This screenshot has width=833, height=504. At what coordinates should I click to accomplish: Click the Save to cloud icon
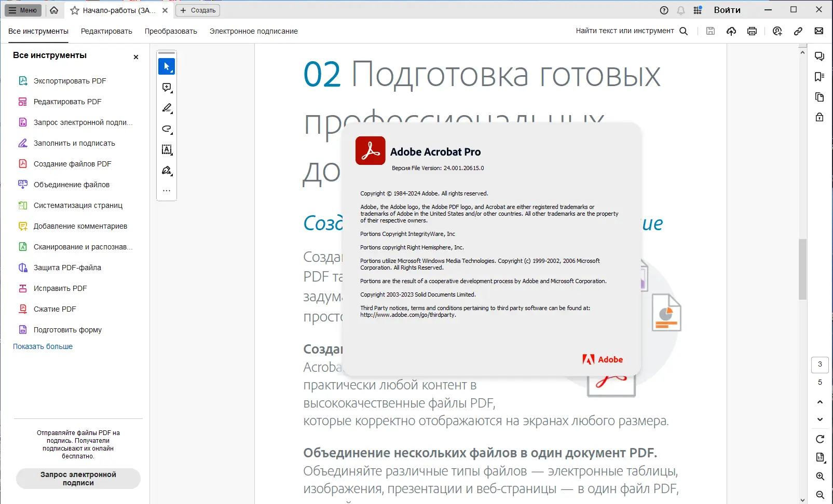tap(731, 31)
